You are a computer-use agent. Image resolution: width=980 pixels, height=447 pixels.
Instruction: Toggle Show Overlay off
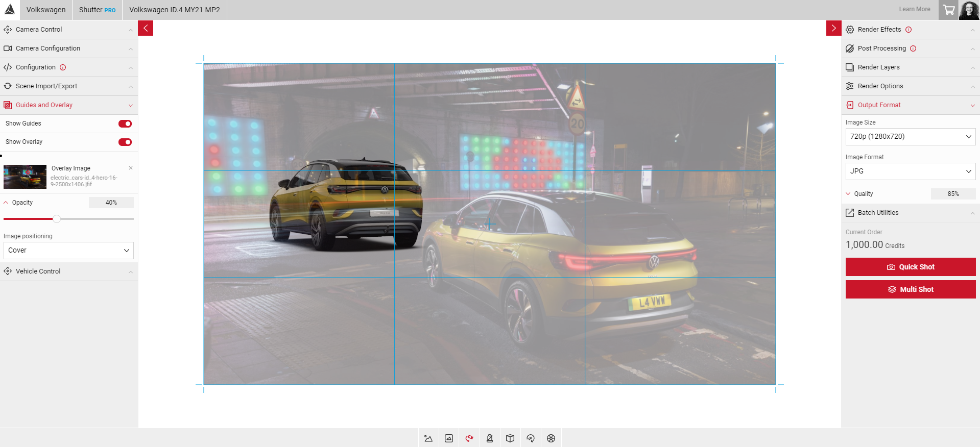(125, 142)
